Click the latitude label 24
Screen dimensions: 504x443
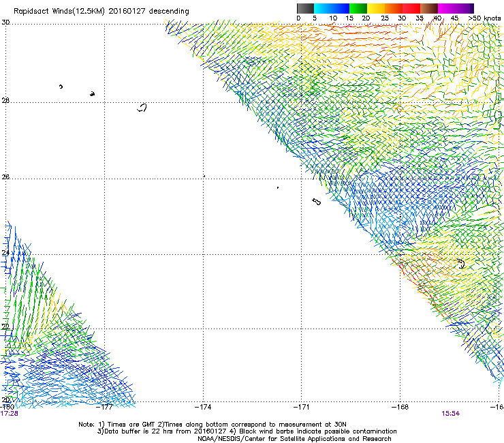[5, 253]
